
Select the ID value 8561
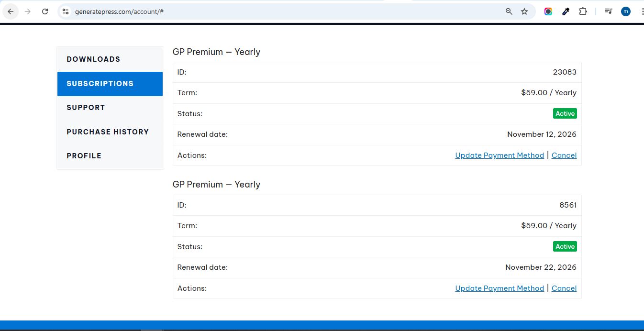[568, 205]
